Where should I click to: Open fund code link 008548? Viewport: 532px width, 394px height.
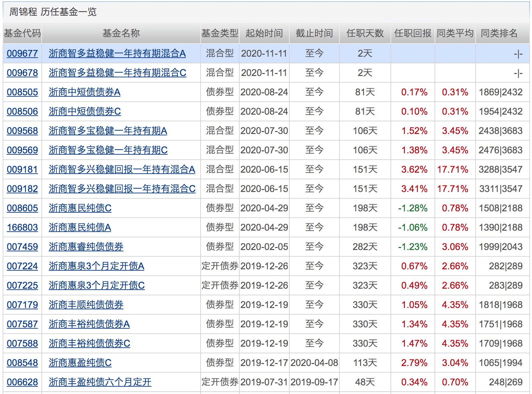point(22,363)
